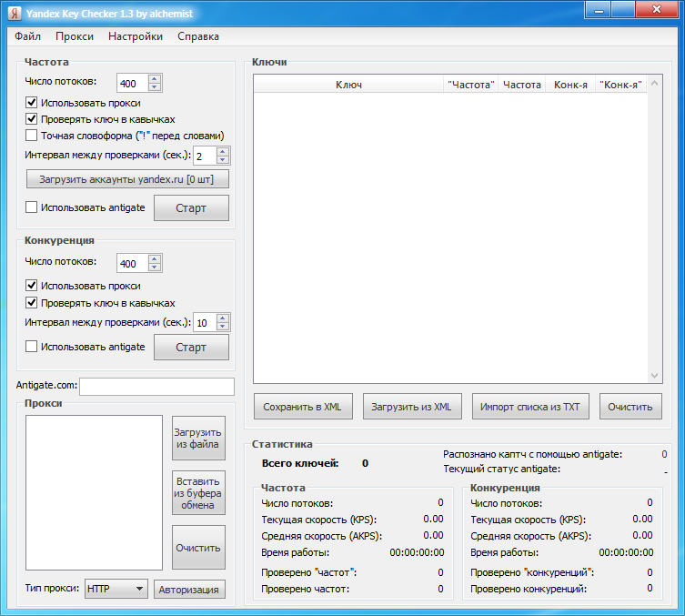Viewport: 685px width, 616px height.
Task: Decrease thread count in Частота section
Action: click(x=155, y=87)
